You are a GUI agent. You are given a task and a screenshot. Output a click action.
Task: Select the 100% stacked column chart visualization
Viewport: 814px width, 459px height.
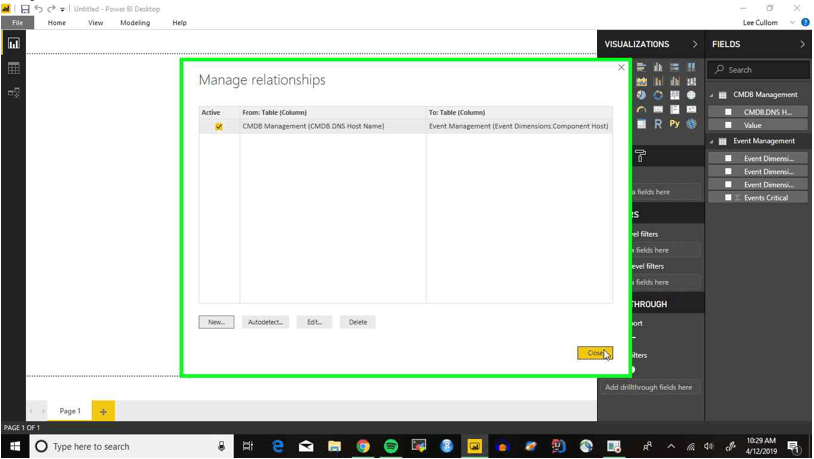click(691, 67)
